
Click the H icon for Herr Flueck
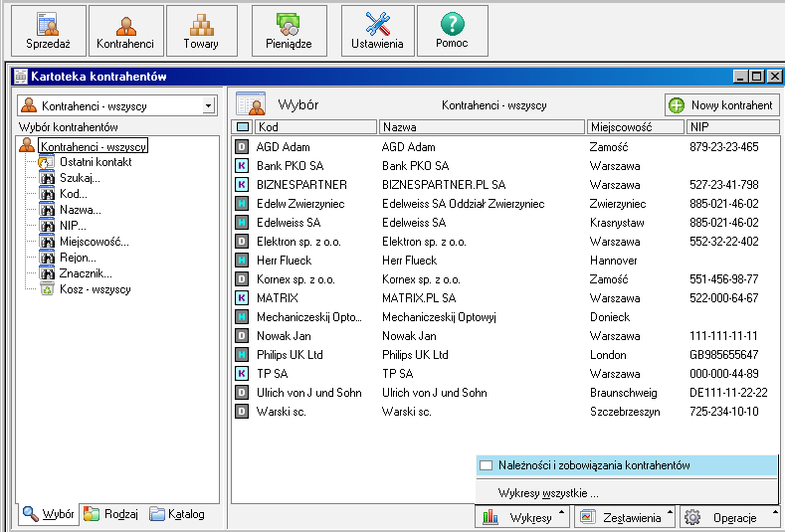(x=242, y=261)
